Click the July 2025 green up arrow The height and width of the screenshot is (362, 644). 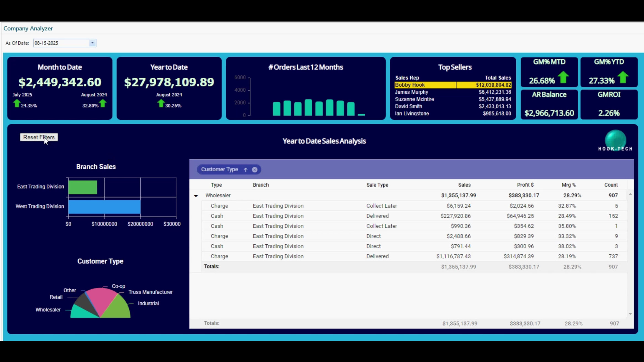pos(17,103)
